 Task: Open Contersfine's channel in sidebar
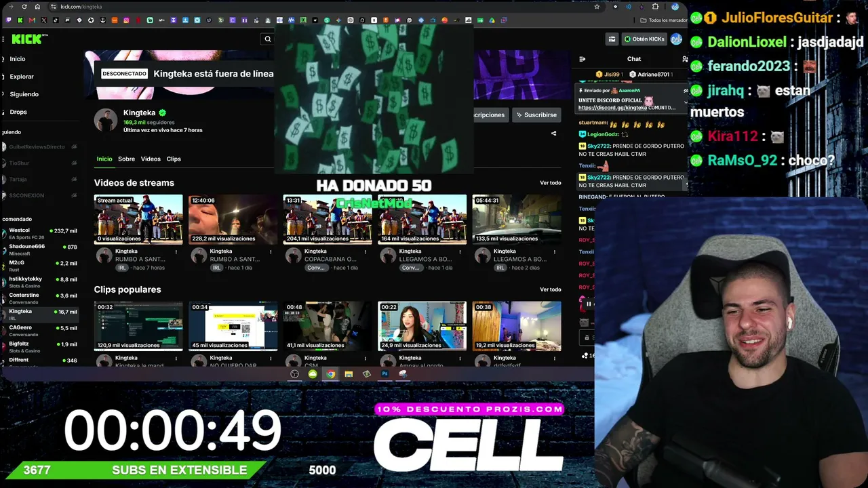point(41,298)
